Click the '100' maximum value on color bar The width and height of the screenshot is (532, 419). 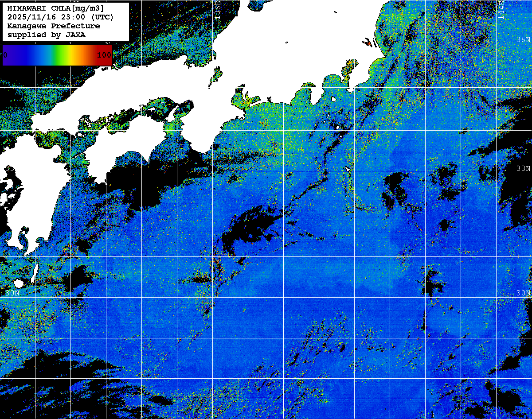pos(104,55)
